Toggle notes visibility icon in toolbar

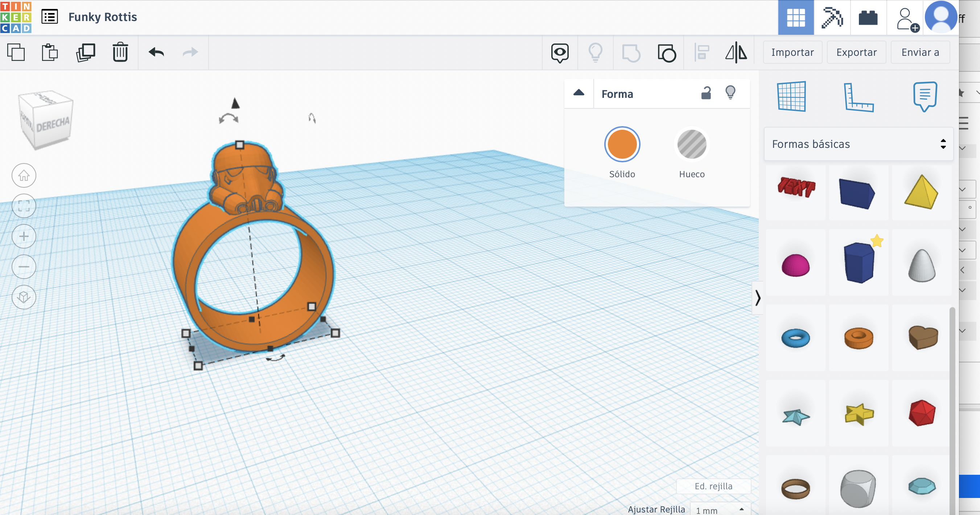click(560, 53)
